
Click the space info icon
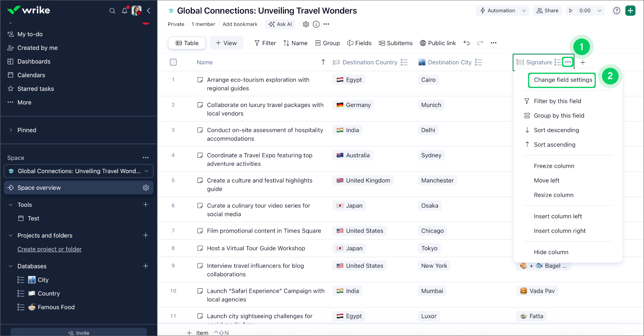click(x=316, y=24)
